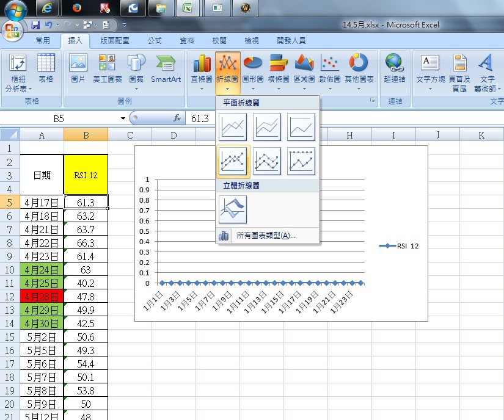Switch to the 版面配置 (Page Layout) tab
This screenshot has height=420, width=504.
coord(115,41)
